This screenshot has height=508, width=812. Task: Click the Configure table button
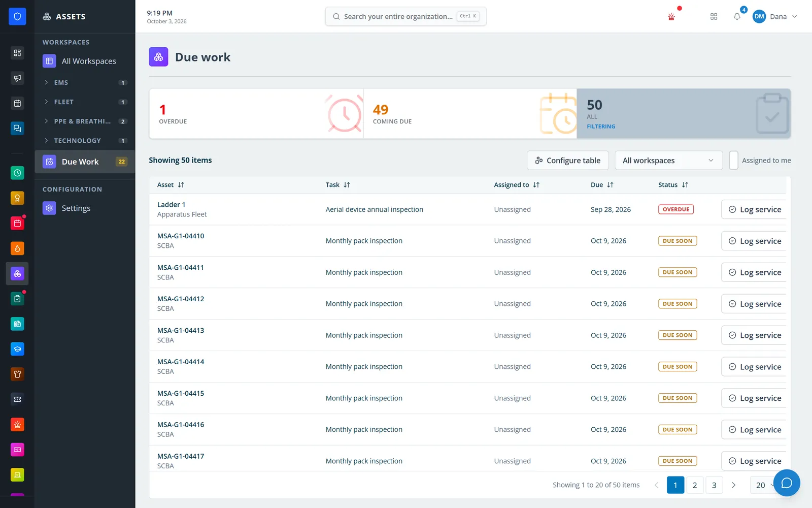(x=567, y=161)
